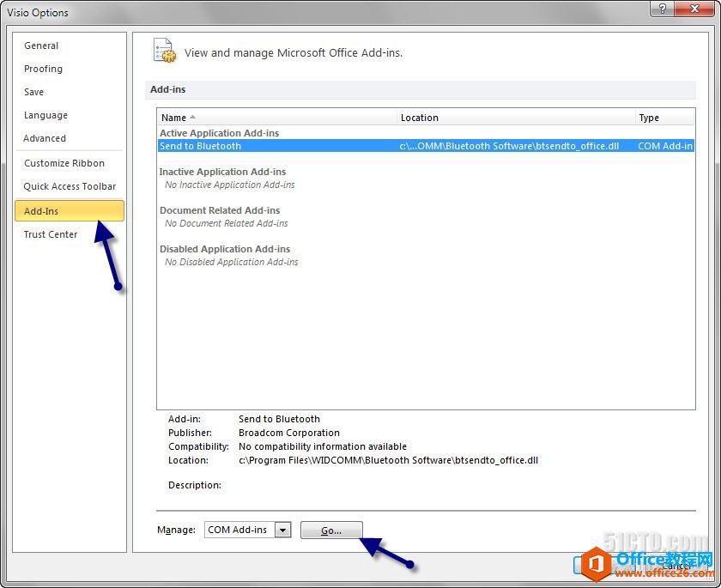Click 'No Disabled Application Add-ins' text
Viewport: 721px width, 588px height.
pos(231,262)
